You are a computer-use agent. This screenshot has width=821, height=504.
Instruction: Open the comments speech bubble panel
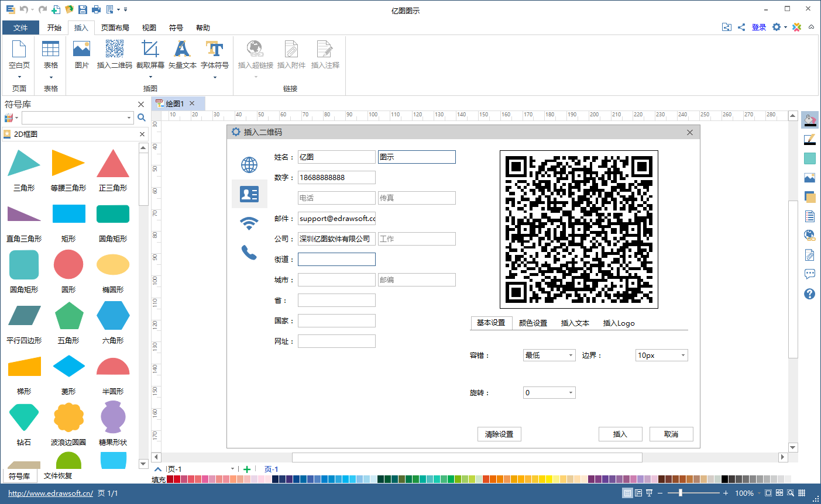pyautogui.click(x=810, y=274)
